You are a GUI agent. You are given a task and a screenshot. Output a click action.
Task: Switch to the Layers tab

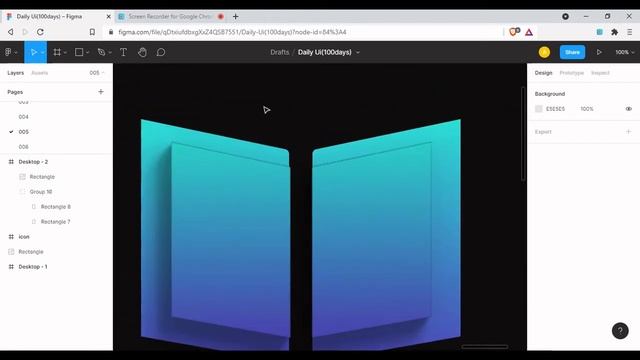tap(16, 73)
